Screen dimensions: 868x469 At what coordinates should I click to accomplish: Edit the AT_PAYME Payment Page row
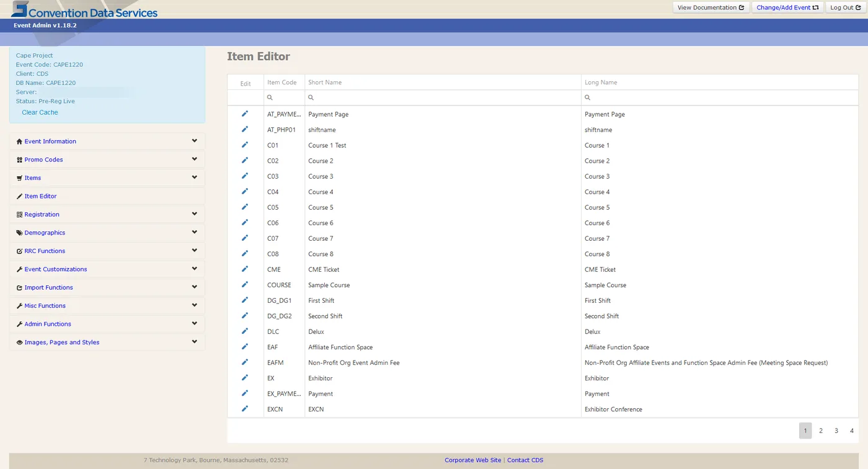pyautogui.click(x=245, y=114)
